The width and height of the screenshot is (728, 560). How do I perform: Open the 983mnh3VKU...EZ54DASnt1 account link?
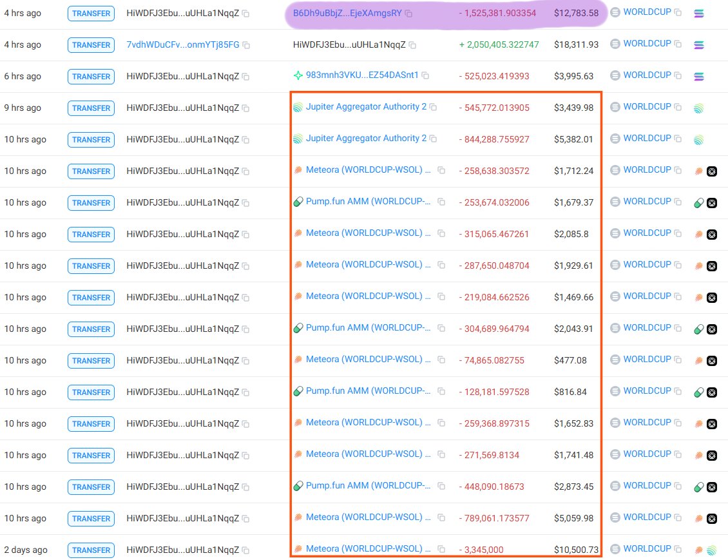(362, 75)
